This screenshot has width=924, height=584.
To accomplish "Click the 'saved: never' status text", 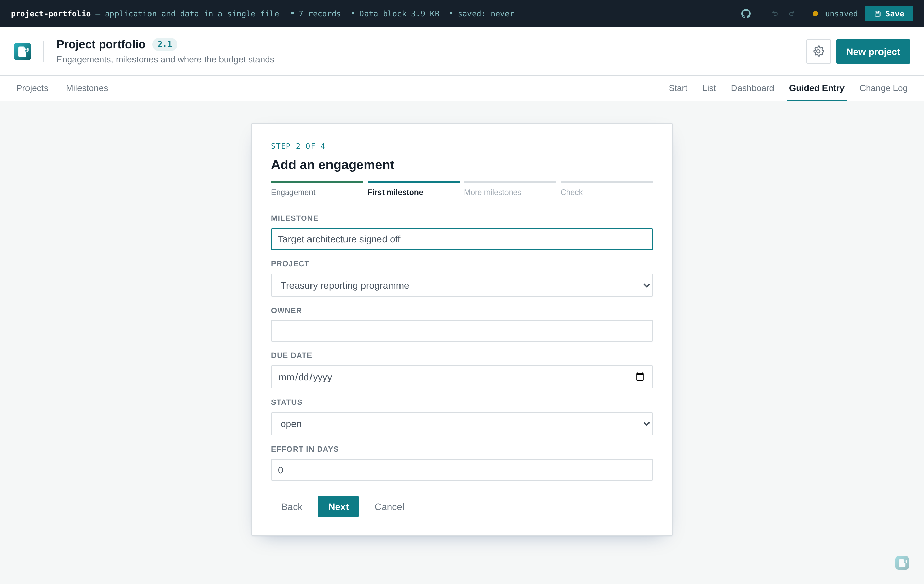I will click(x=485, y=14).
